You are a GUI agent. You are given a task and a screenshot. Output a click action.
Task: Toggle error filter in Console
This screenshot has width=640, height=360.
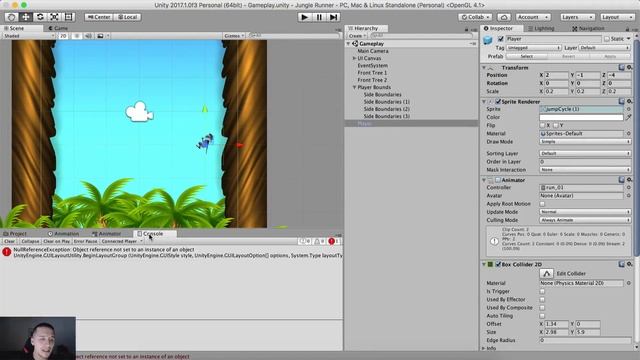tap(333, 241)
